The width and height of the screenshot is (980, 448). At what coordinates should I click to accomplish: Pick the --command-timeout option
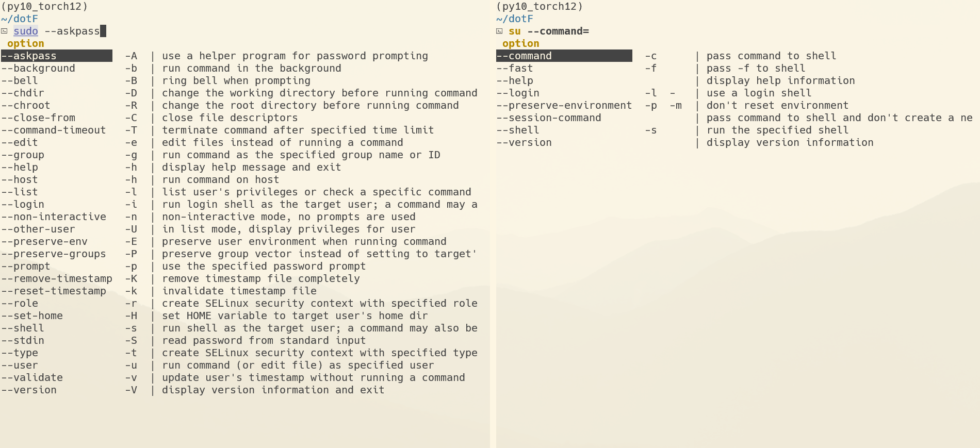pyautogui.click(x=54, y=130)
